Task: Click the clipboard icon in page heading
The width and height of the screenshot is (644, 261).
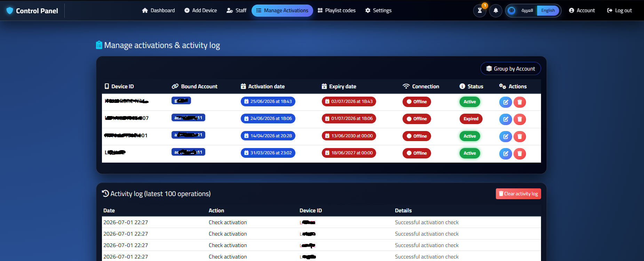Action: (99, 45)
